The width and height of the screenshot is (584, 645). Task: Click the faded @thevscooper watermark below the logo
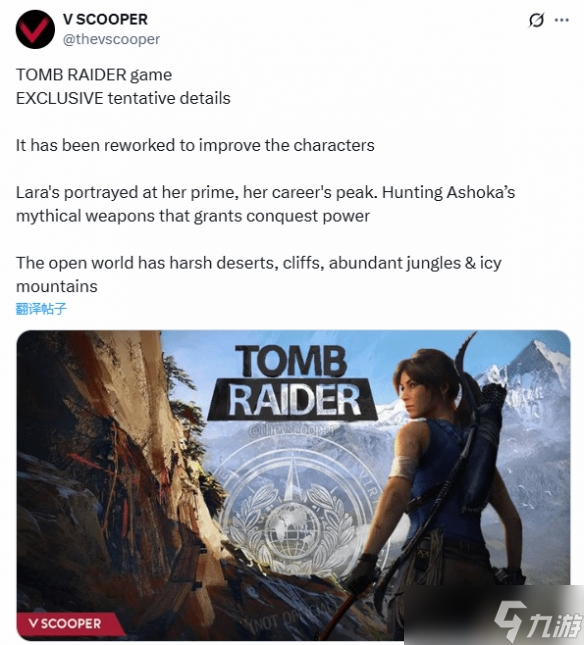(x=292, y=430)
